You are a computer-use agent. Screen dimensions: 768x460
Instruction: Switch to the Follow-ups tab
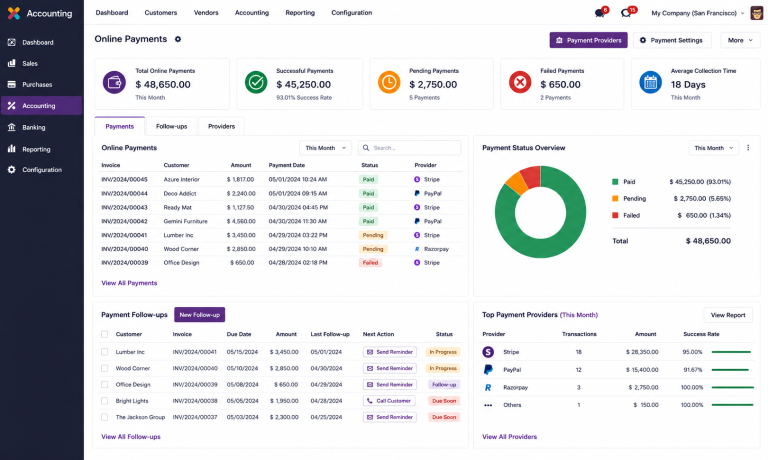pyautogui.click(x=171, y=126)
